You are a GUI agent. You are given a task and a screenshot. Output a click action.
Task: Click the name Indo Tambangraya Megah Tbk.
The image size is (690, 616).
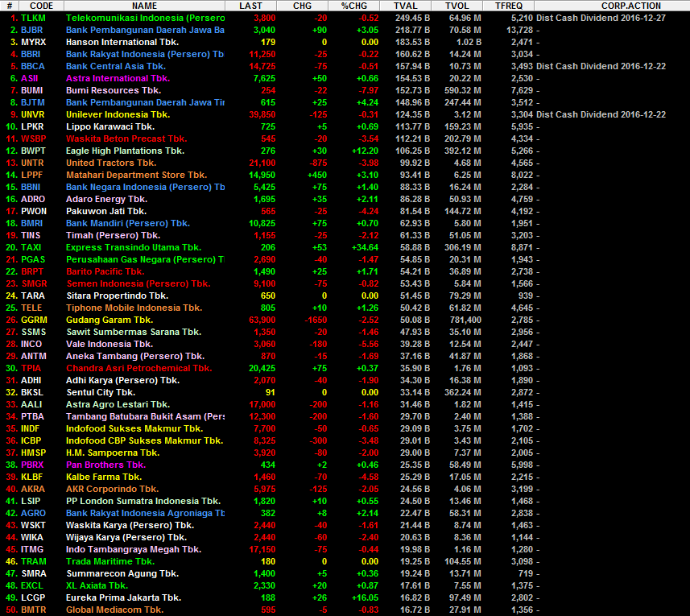coord(134,549)
